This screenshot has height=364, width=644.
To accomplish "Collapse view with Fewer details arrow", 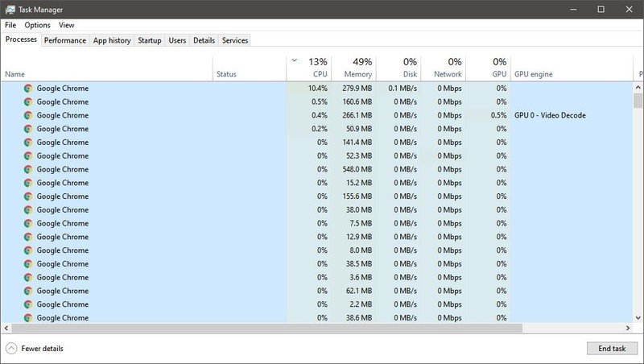I will tap(11, 349).
